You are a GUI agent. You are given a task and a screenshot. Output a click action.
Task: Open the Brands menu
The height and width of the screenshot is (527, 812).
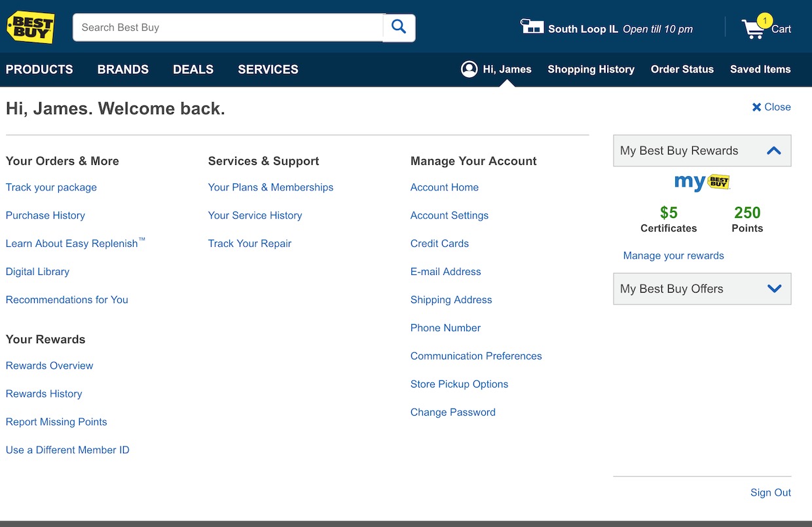(123, 69)
